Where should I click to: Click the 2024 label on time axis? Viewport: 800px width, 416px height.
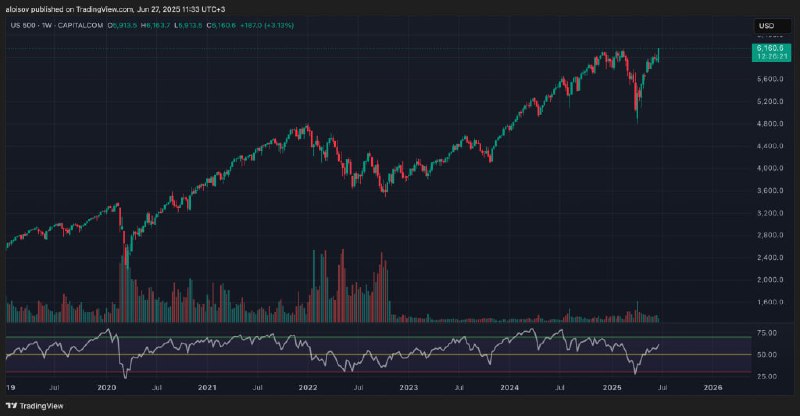pos(510,388)
